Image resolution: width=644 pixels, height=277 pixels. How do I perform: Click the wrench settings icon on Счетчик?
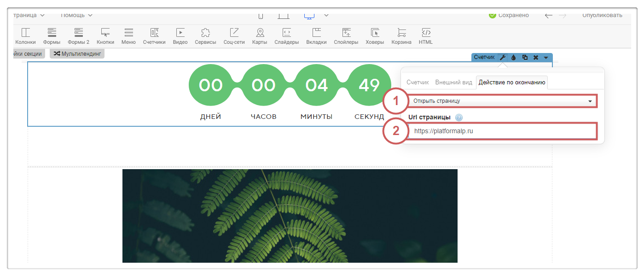503,58
